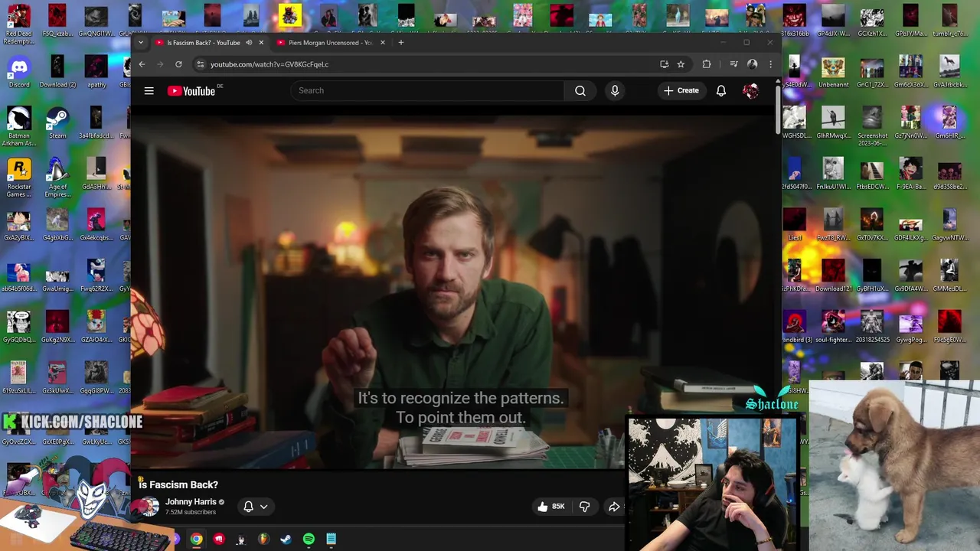Open the YouTube guide hamburger menu

(149, 91)
